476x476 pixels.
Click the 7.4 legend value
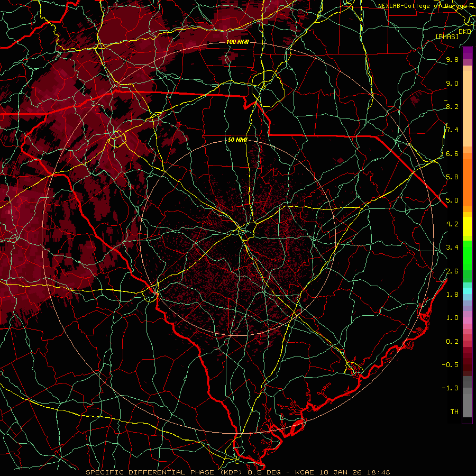pyautogui.click(x=452, y=130)
